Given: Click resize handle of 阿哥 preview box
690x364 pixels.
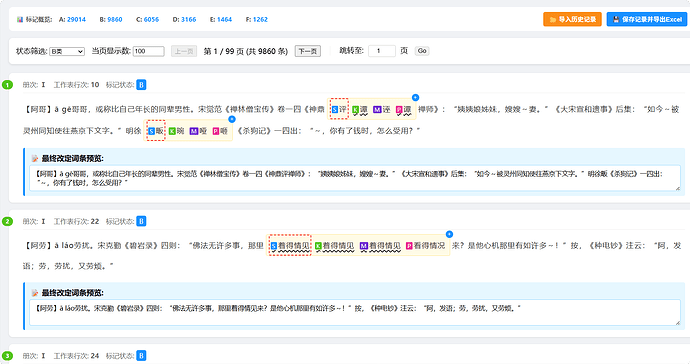Looking at the screenshot, I should pyautogui.click(x=678, y=188).
